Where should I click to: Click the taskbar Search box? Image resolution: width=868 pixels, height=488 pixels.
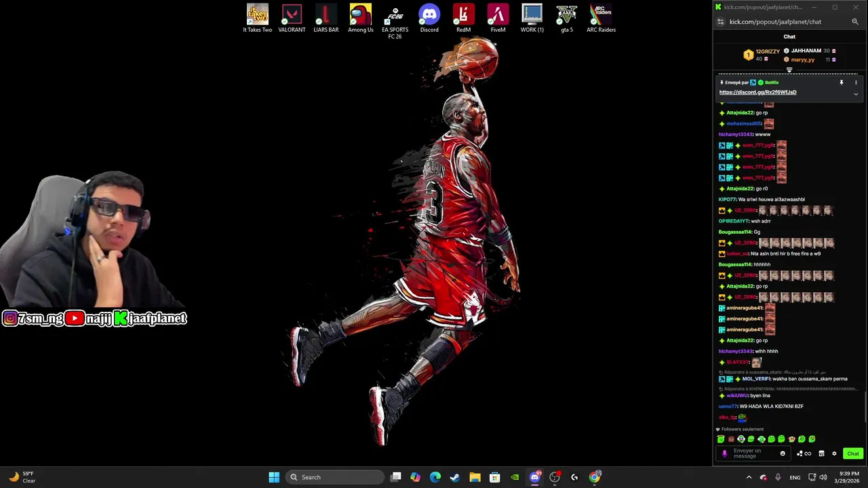(x=334, y=477)
